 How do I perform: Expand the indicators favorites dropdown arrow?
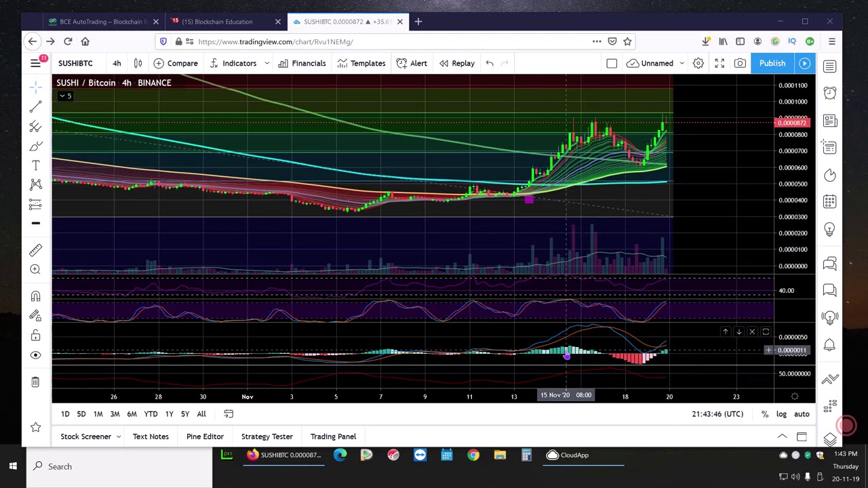(267, 63)
